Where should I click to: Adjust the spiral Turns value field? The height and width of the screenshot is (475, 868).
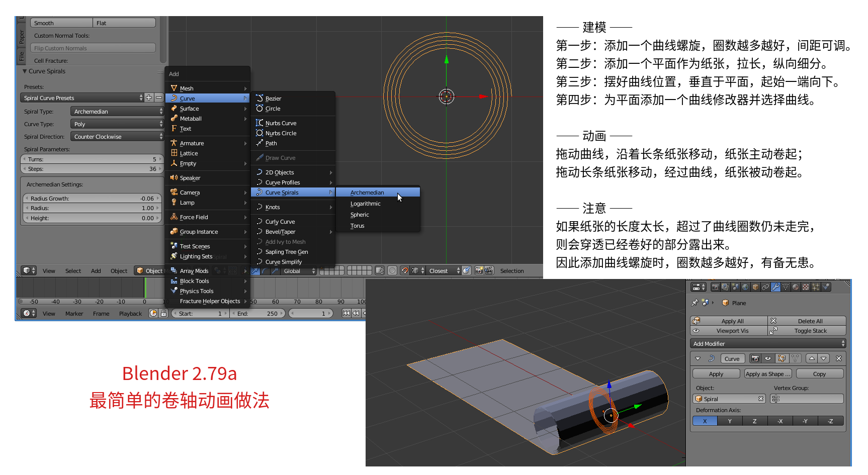click(x=92, y=159)
